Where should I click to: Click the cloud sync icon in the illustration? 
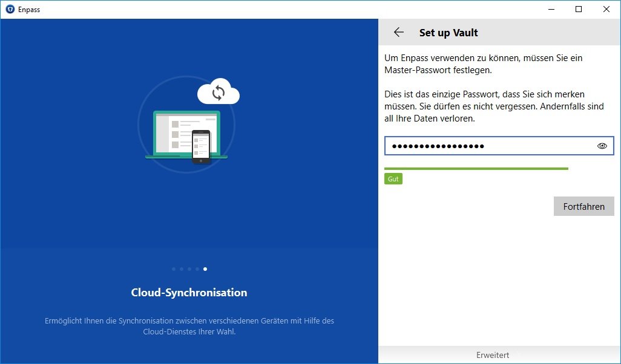point(218,93)
